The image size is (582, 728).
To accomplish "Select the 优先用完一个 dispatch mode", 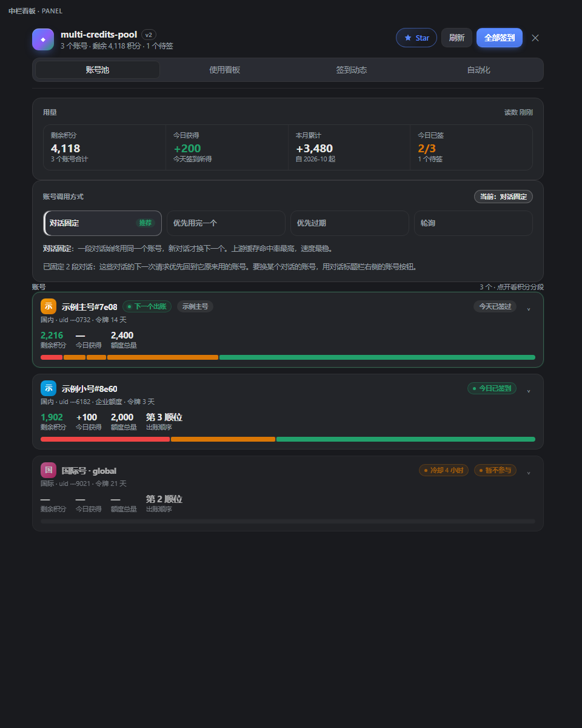I will [226, 223].
